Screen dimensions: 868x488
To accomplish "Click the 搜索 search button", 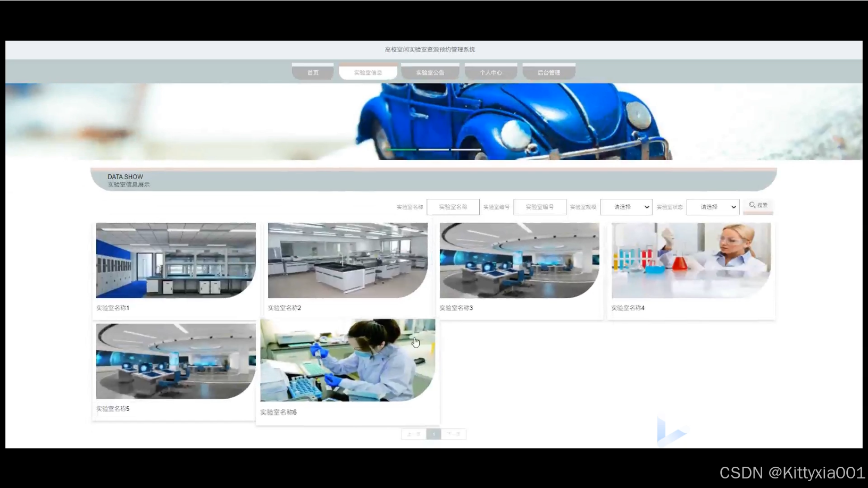I will click(758, 205).
